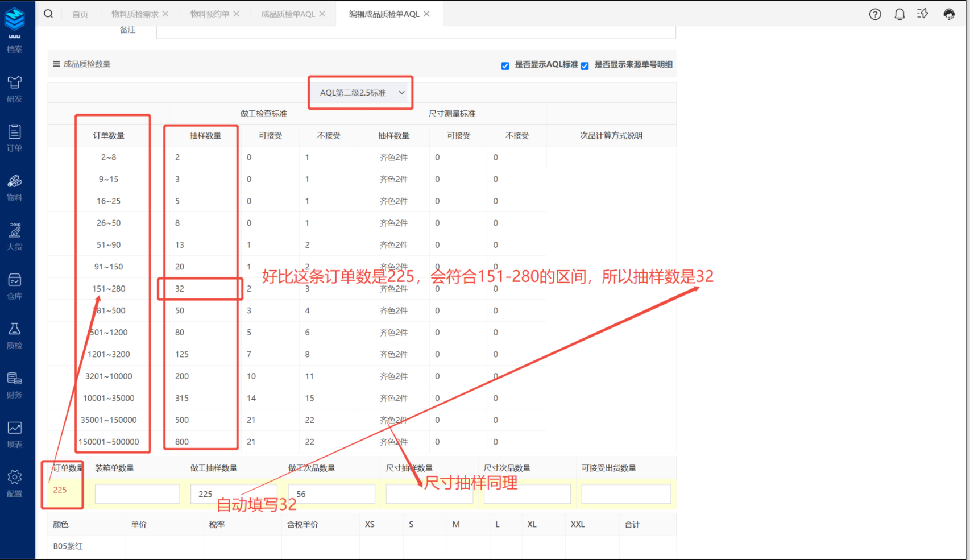Image resolution: width=970 pixels, height=560 pixels.
Task: Open notifications bell icon
Action: coord(899,14)
